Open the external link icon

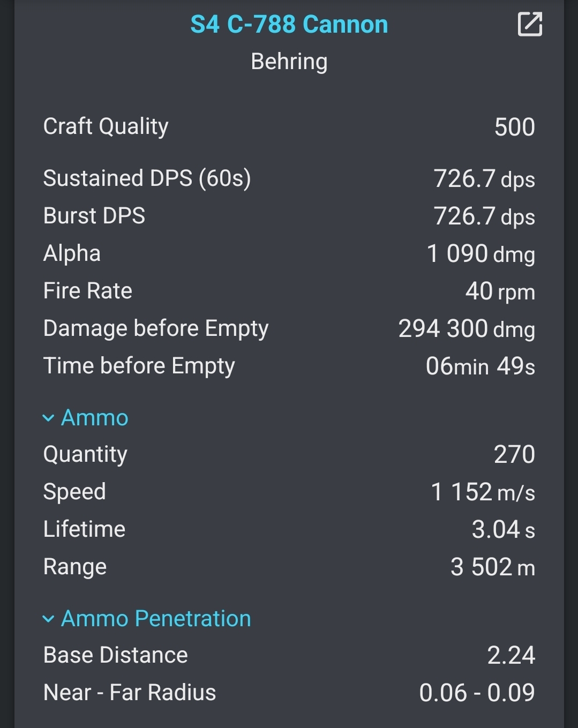(x=530, y=24)
